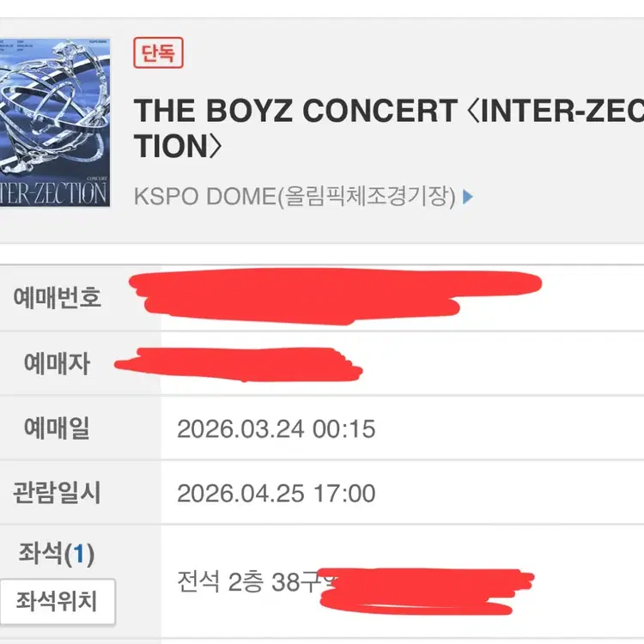Click the blue seat count number 1
Image resolution: width=644 pixels, height=644 pixels.
coord(80,555)
